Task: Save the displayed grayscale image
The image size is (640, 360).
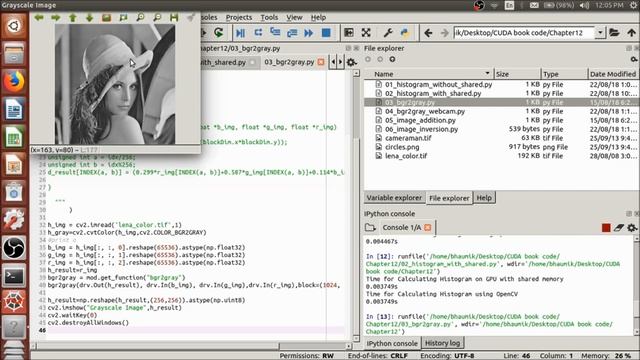Action: tap(174, 18)
